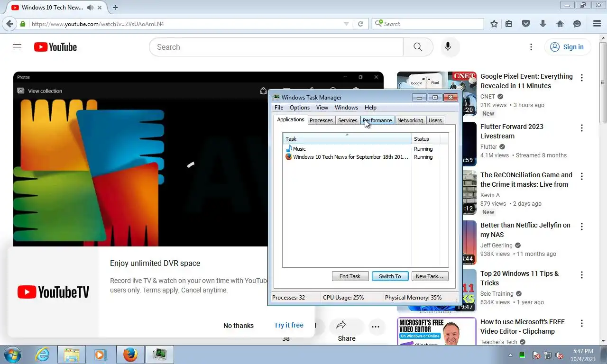Click the YouTube search input field

[x=276, y=47]
